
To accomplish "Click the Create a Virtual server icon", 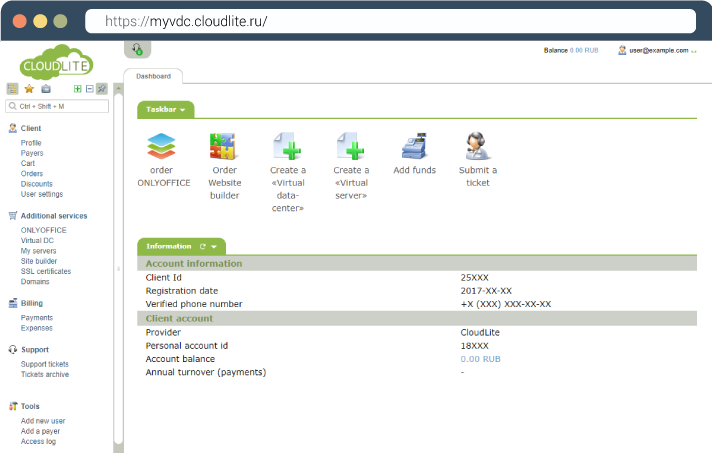I will click(x=351, y=146).
